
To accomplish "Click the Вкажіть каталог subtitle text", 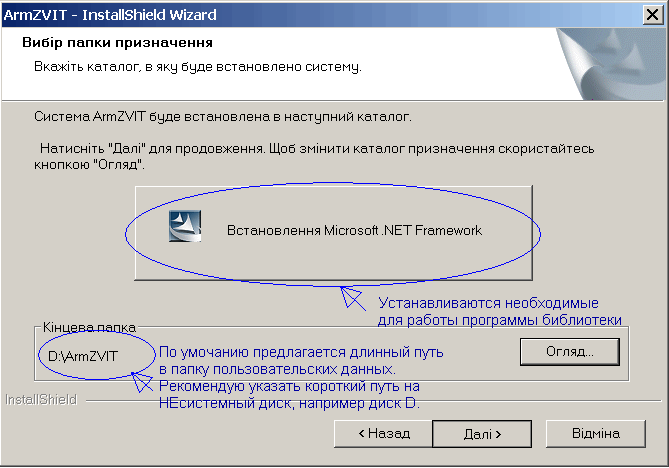I will tap(198, 67).
